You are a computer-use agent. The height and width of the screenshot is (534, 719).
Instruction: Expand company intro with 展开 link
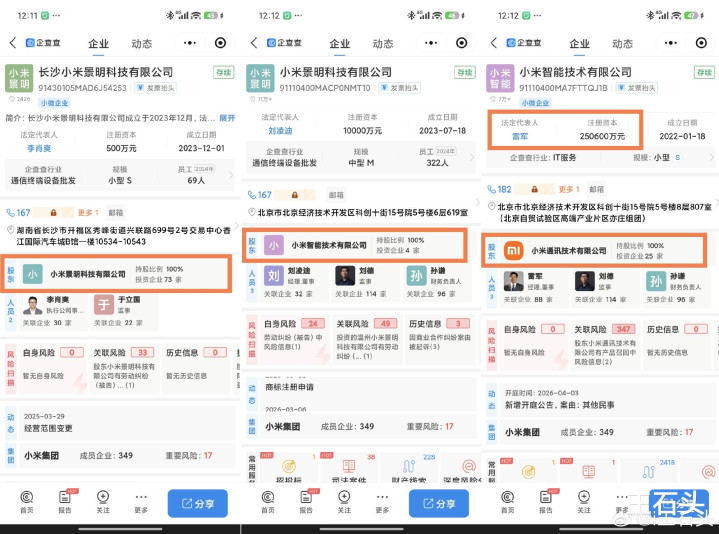(228, 117)
